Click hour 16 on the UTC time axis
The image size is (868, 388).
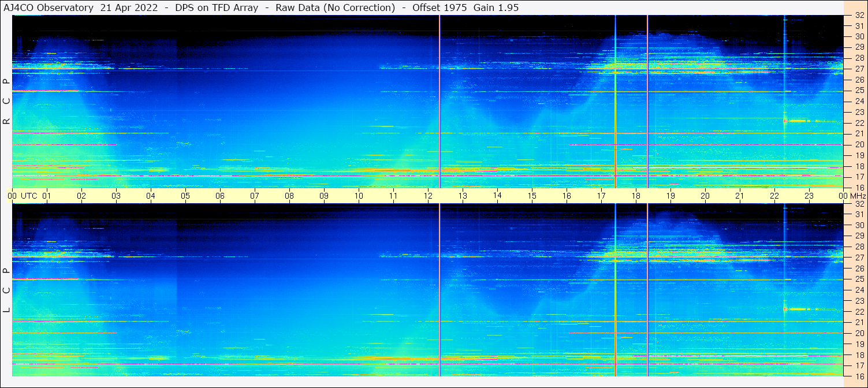567,196
